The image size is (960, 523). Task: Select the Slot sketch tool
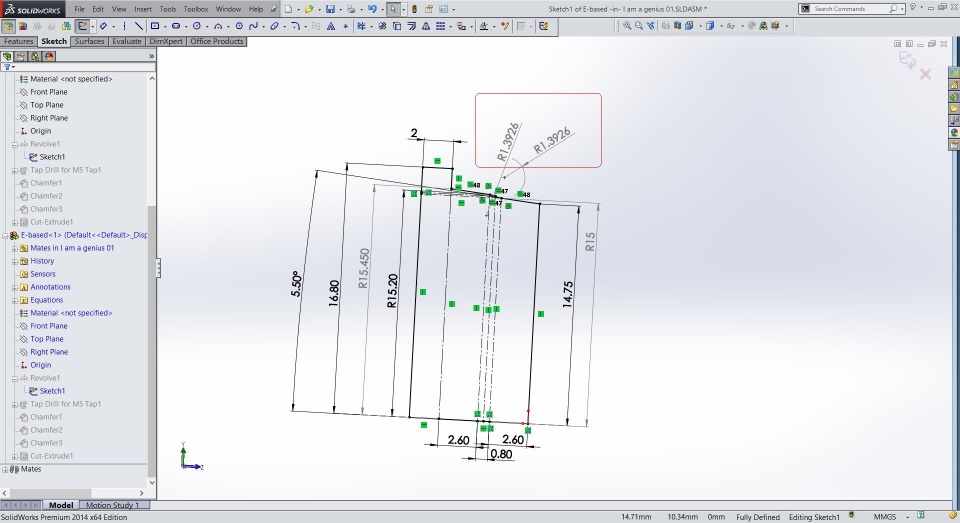point(176,26)
